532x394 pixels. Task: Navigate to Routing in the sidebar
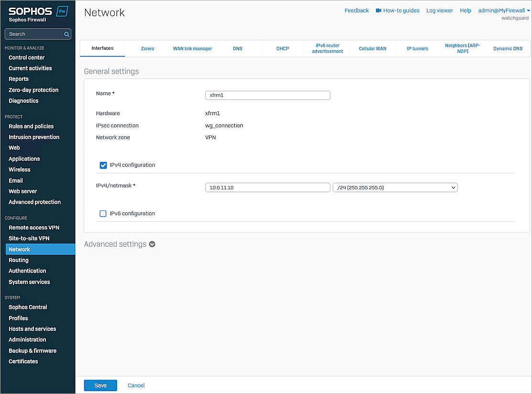[x=18, y=260]
